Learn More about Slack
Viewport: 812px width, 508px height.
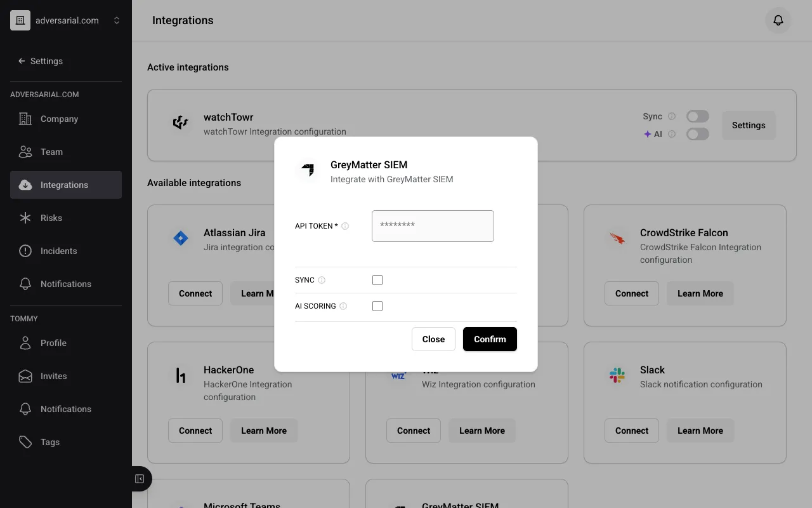coord(700,431)
